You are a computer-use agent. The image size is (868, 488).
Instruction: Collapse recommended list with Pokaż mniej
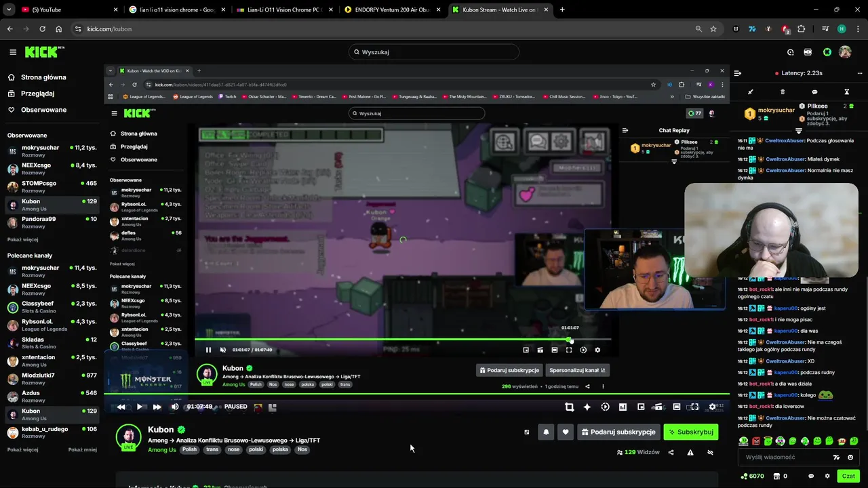[x=83, y=449]
